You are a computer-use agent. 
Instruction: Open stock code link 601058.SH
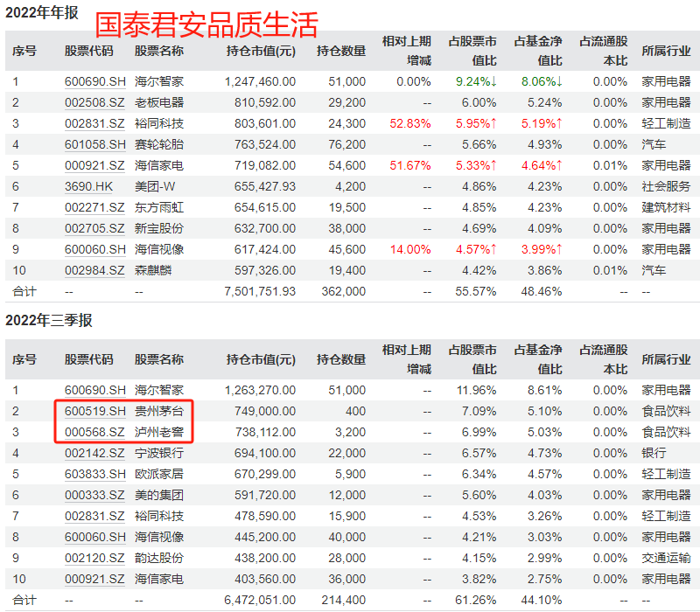(x=95, y=144)
